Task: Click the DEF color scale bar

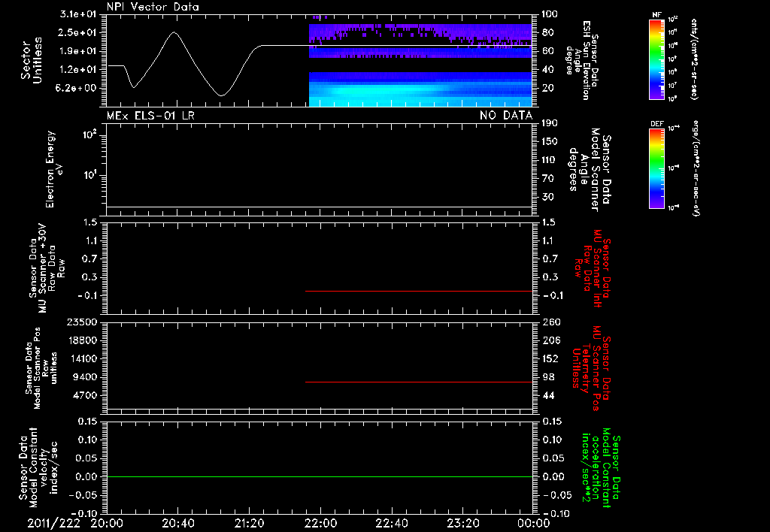Action: [x=656, y=168]
